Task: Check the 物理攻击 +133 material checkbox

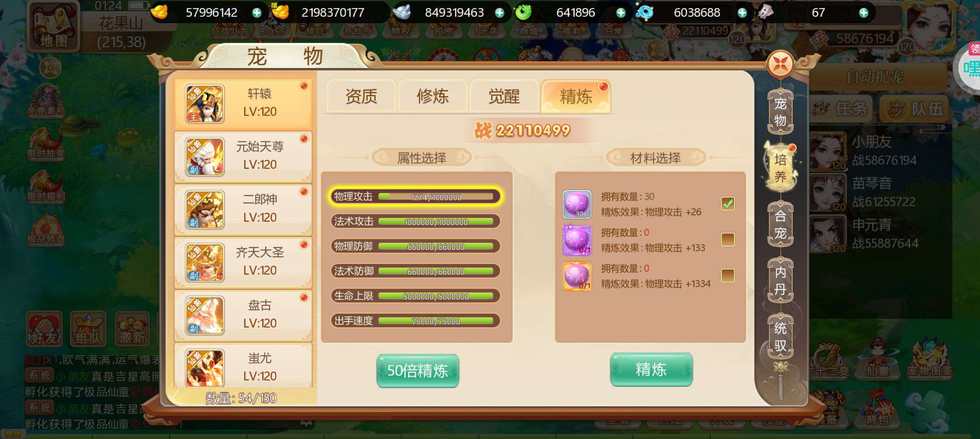Action: click(728, 239)
